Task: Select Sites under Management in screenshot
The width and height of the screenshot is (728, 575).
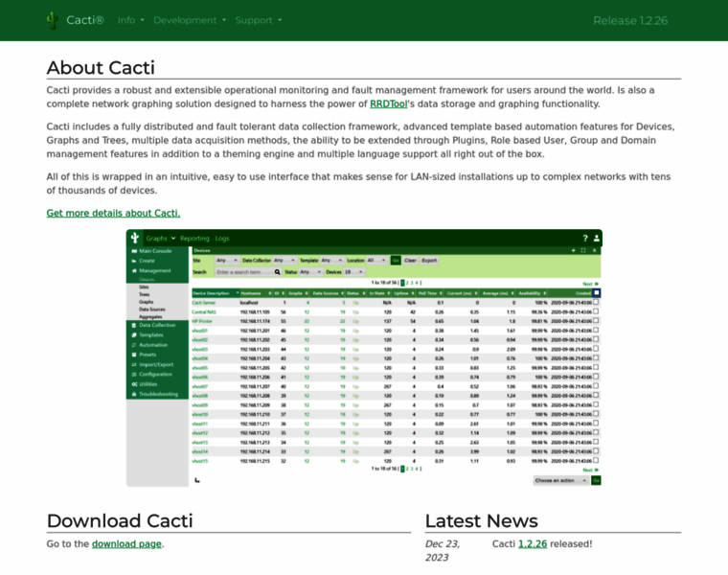Action: click(x=144, y=287)
